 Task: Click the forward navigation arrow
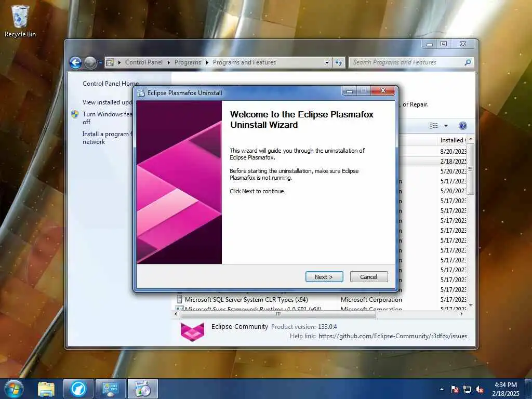click(90, 62)
